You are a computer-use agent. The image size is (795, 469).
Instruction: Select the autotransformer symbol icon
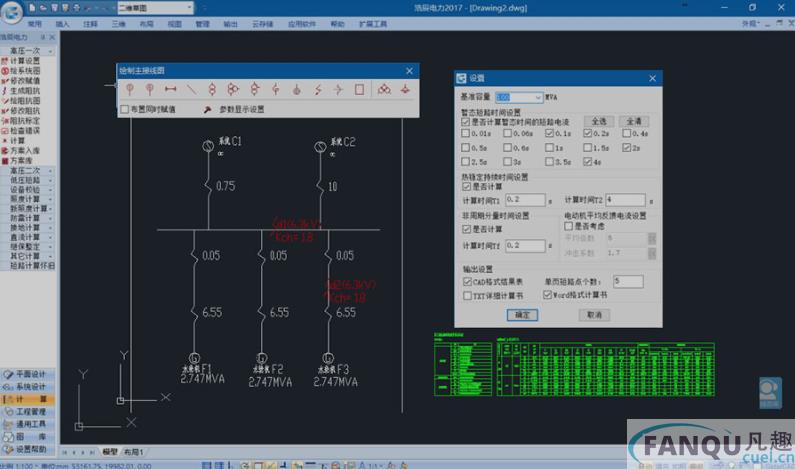(x=255, y=89)
